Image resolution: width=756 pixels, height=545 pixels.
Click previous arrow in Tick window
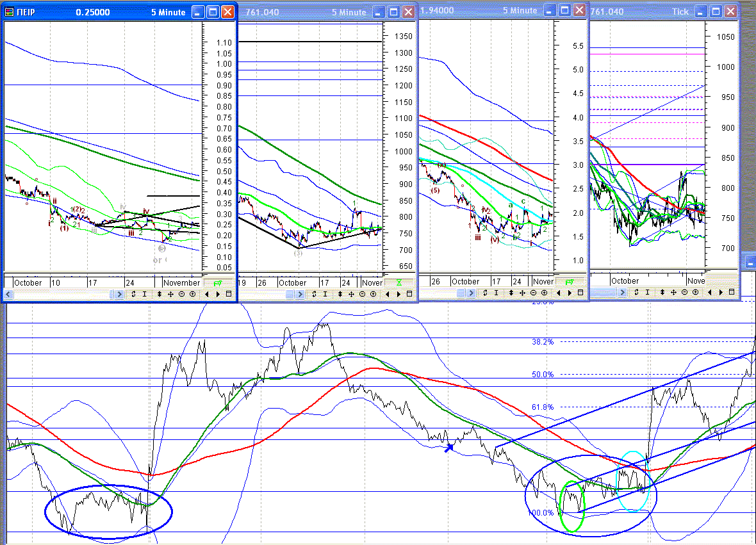pyautogui.click(x=710, y=292)
